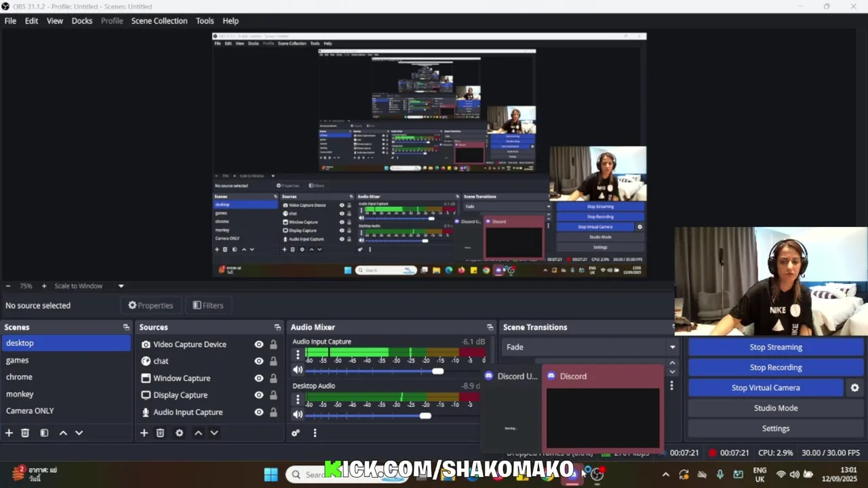Image resolution: width=868 pixels, height=488 pixels.
Task: Open Desktop Audio three-dot options menu
Action: point(297,399)
